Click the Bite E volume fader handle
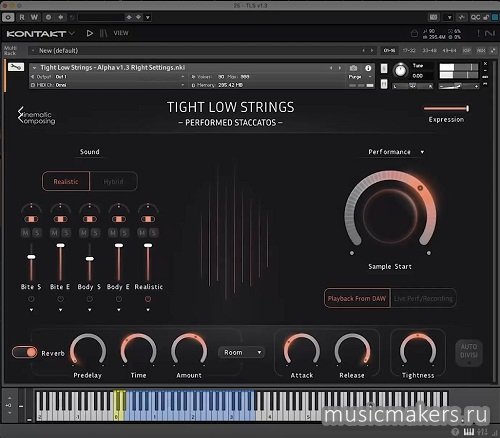The height and width of the screenshot is (438, 500). [60, 245]
